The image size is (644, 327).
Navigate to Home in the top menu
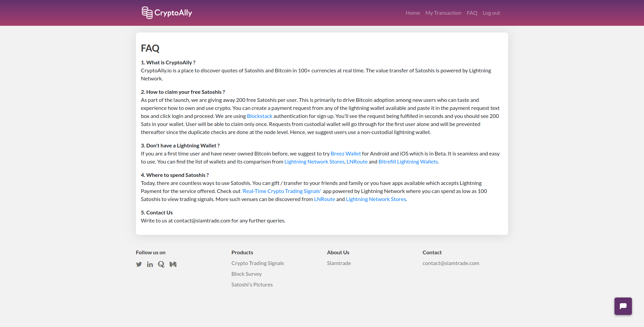point(412,13)
